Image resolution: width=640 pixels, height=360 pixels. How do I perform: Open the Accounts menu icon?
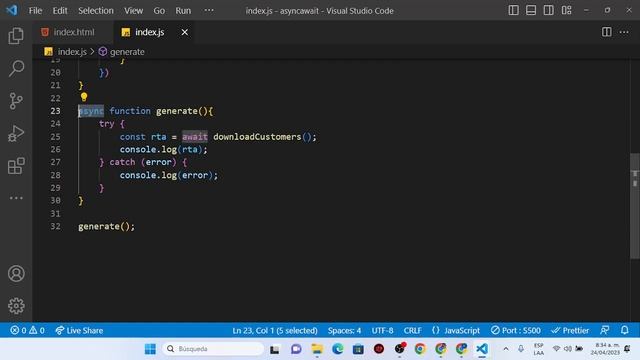click(x=16, y=273)
